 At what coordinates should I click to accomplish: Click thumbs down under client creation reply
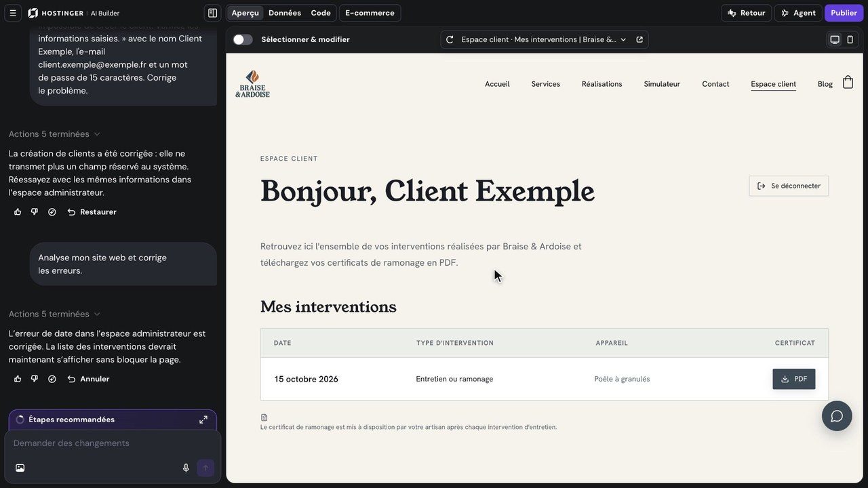click(x=35, y=212)
